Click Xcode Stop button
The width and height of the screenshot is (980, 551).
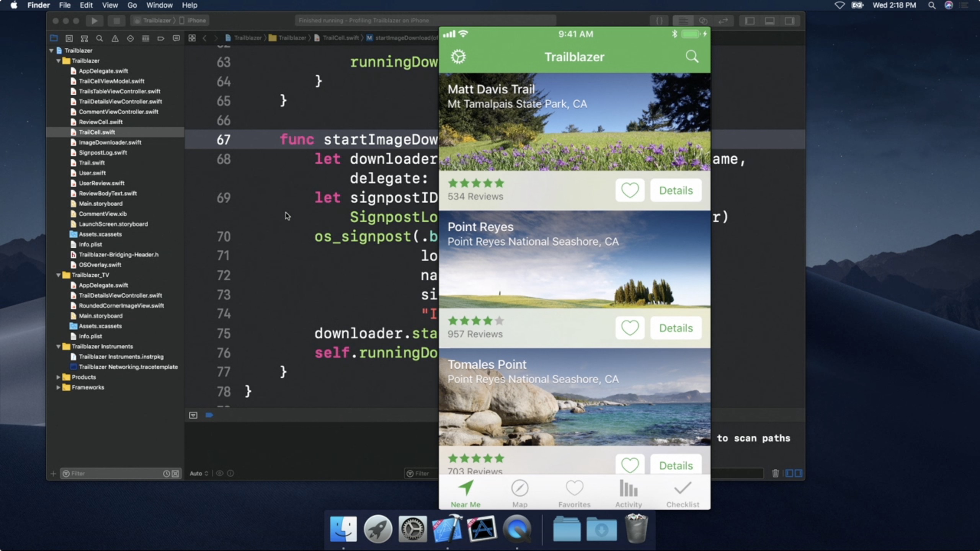tap(117, 21)
